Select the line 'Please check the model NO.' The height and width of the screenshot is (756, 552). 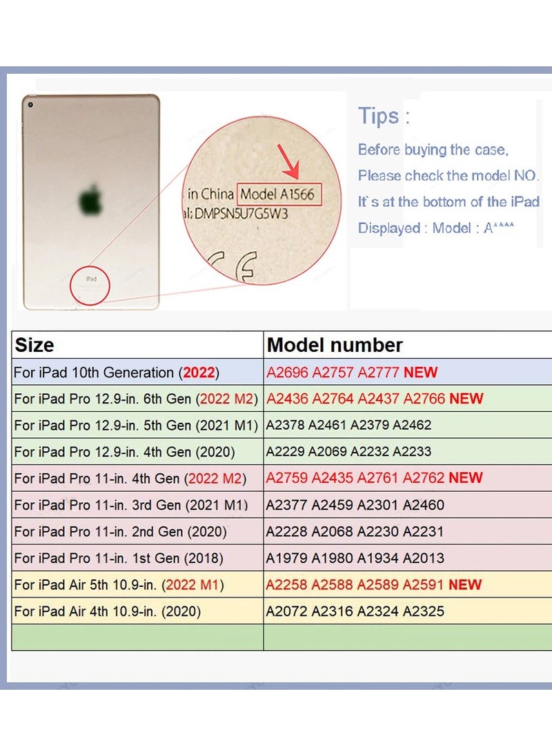tap(448, 175)
